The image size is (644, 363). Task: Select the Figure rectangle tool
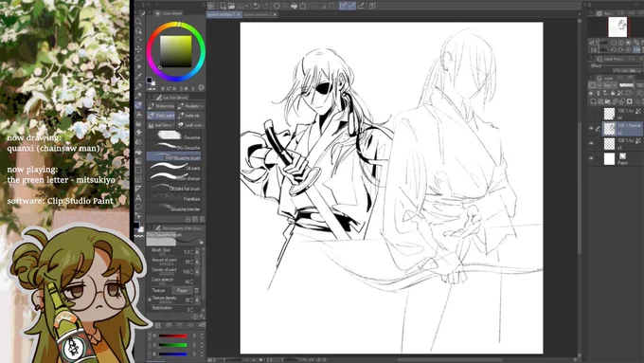pyautogui.click(x=139, y=170)
